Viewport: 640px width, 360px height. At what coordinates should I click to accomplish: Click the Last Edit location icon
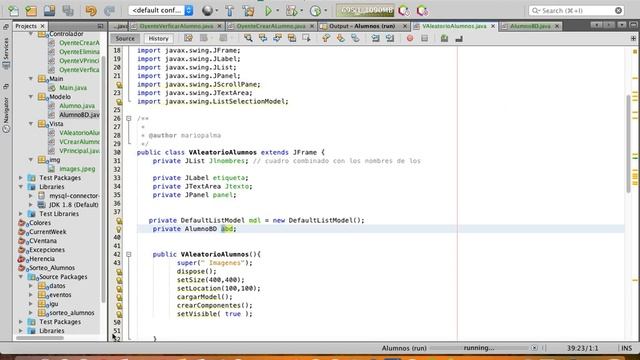(x=188, y=38)
